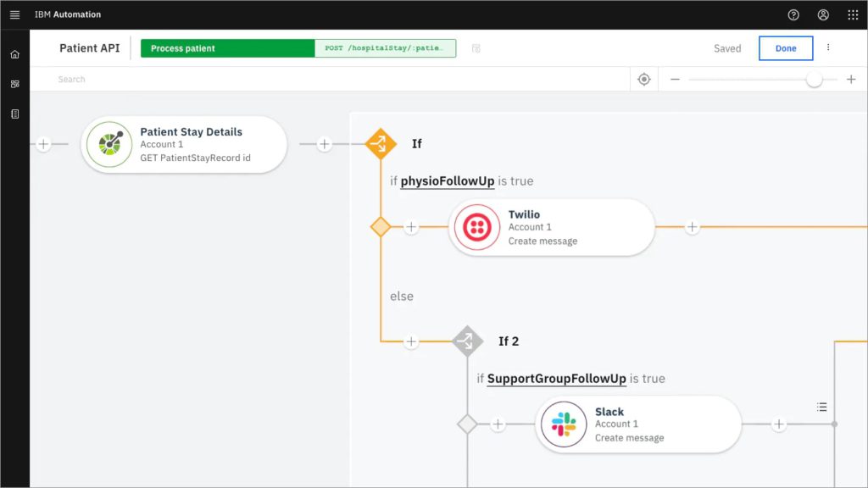The image size is (868, 488).
Task: Open the list icon above Slack branch end
Action: click(821, 408)
